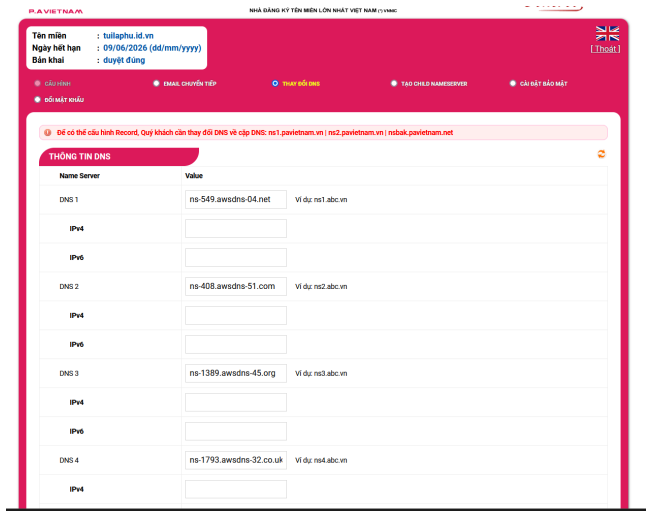Screen dimensions: 657x521
Task: Click the IPv6 field under DNS 3
Action: [x=236, y=431]
